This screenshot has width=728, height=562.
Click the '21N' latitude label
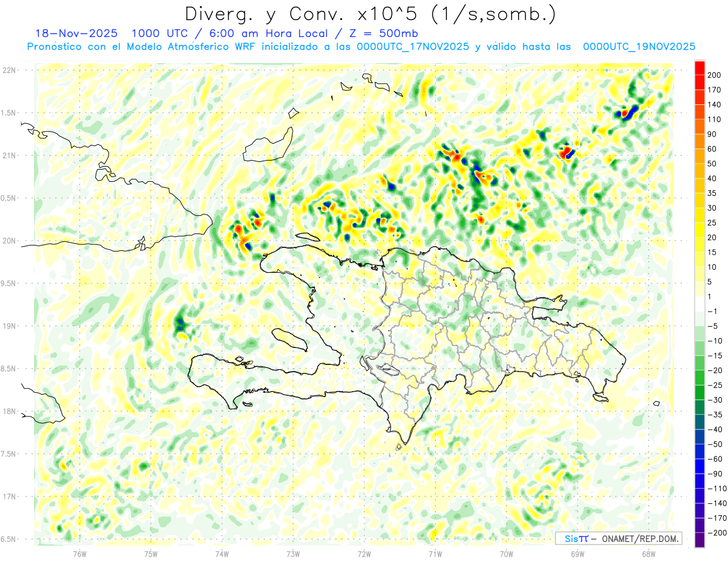click(8, 156)
